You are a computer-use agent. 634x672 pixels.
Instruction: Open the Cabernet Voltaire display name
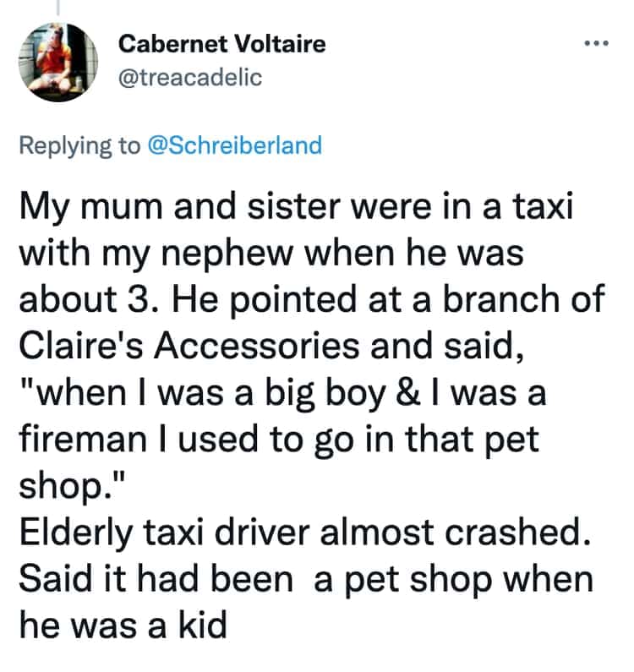(221, 44)
